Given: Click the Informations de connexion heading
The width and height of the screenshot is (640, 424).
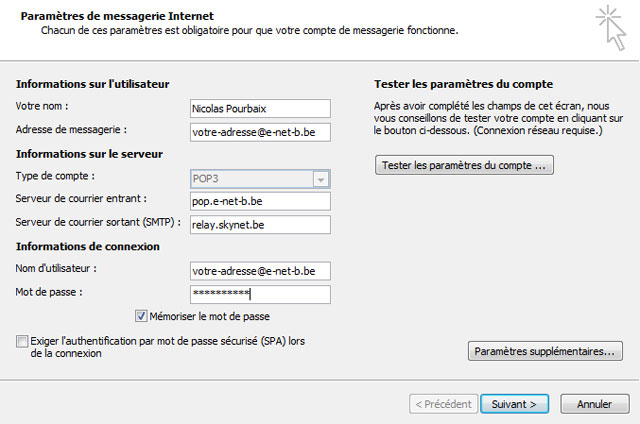Looking at the screenshot, I should 87,246.
